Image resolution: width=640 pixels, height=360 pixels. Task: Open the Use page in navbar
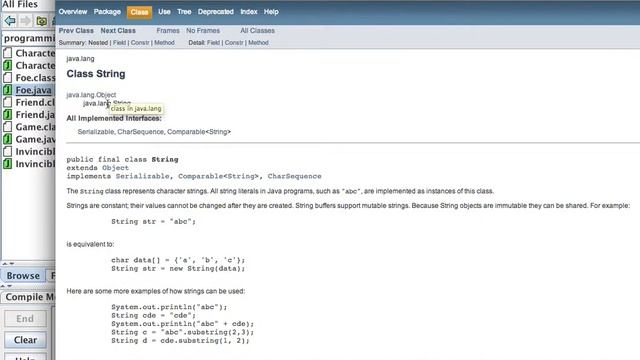164,12
